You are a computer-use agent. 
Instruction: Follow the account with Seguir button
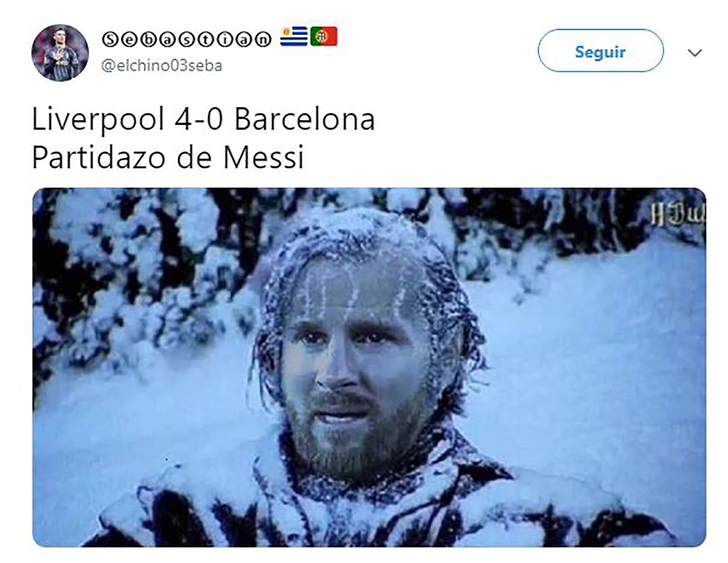click(601, 50)
